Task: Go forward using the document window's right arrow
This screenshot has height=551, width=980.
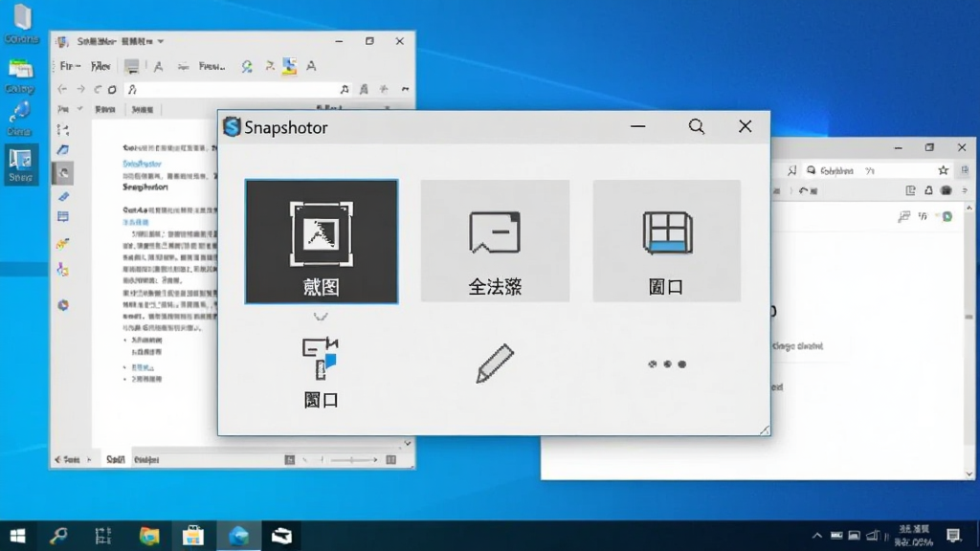Action: pos(80,89)
